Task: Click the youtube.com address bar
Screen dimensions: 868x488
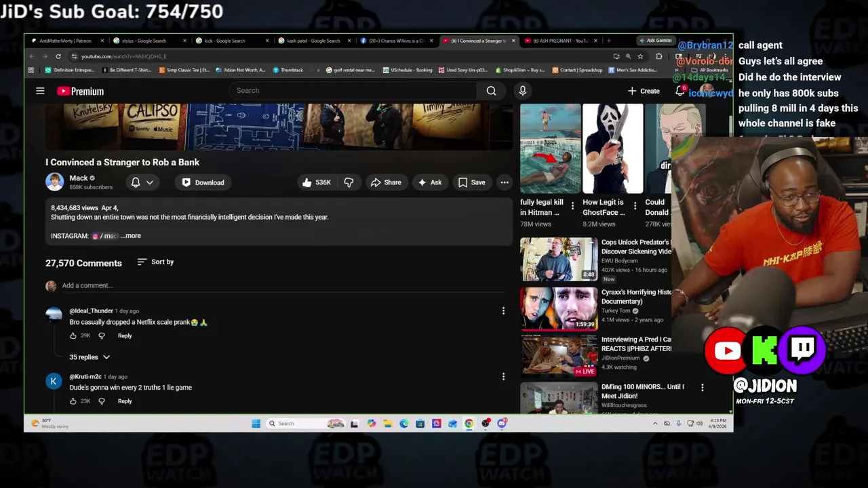Action: tap(339, 56)
